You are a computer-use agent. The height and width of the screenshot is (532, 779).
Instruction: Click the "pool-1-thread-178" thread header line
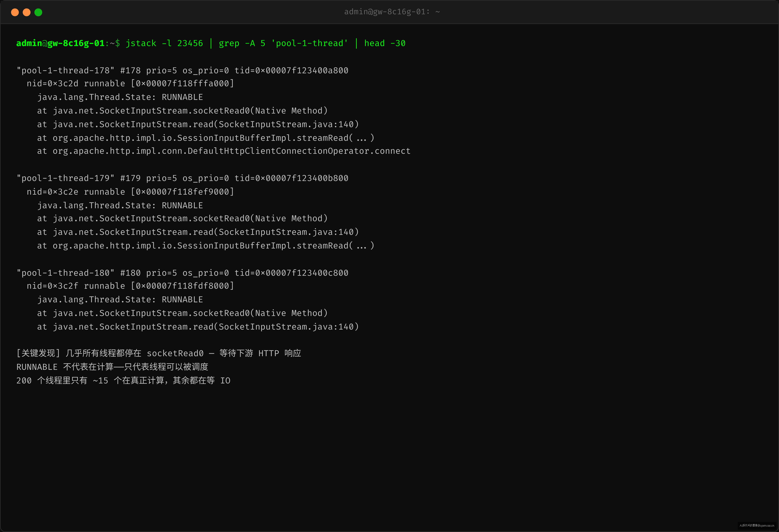pos(182,70)
